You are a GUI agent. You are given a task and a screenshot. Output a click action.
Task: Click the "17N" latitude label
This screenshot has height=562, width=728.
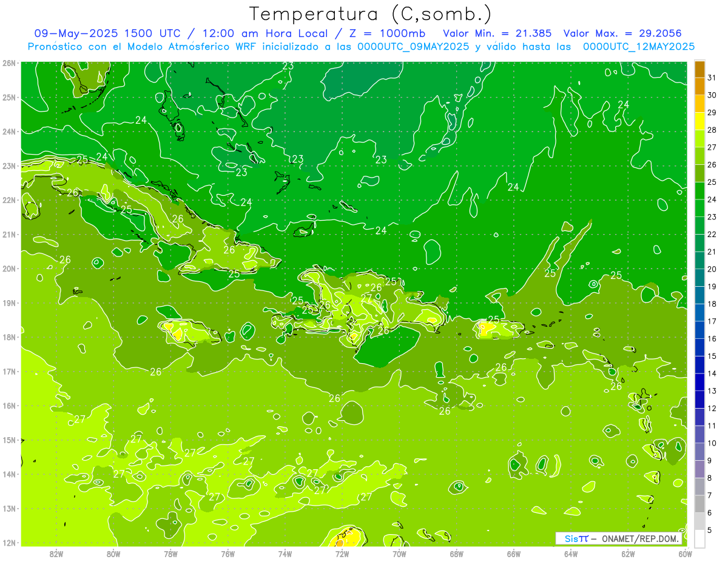point(9,372)
